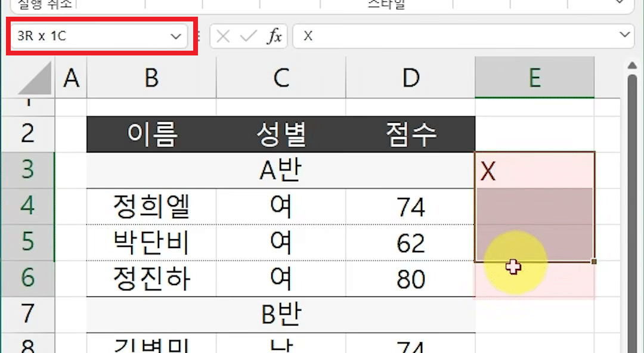
Task: Select column D header
Action: tap(411, 78)
